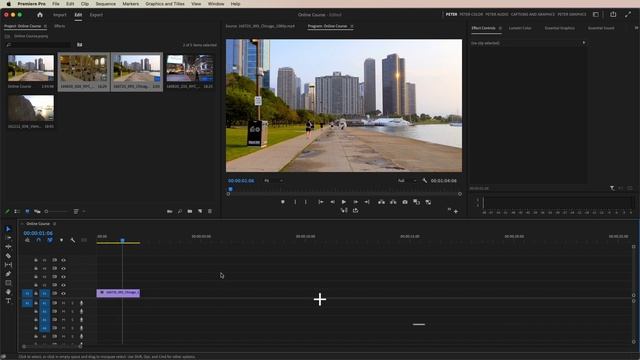Click New Bin icon in Project panel
Screen dimensions: 640x360
click(190, 211)
